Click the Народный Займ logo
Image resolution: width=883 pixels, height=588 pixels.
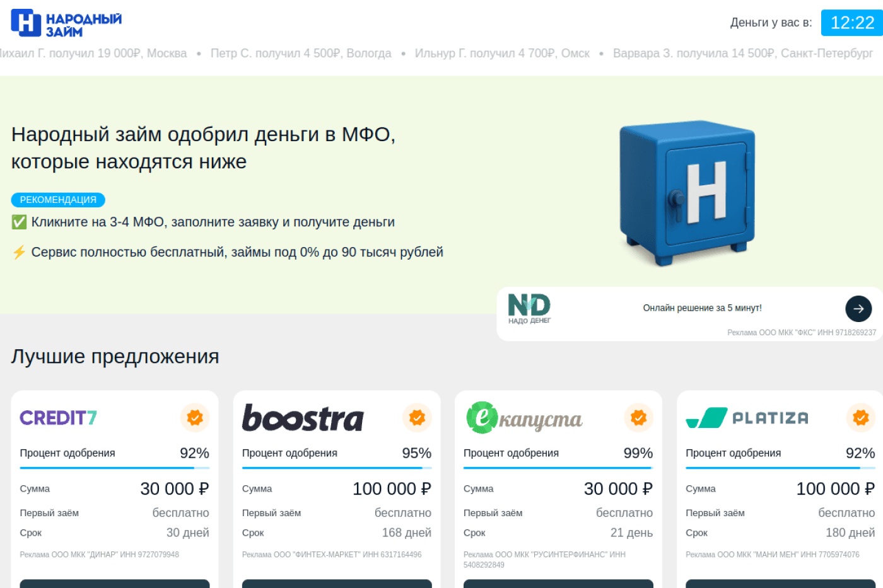(x=66, y=23)
